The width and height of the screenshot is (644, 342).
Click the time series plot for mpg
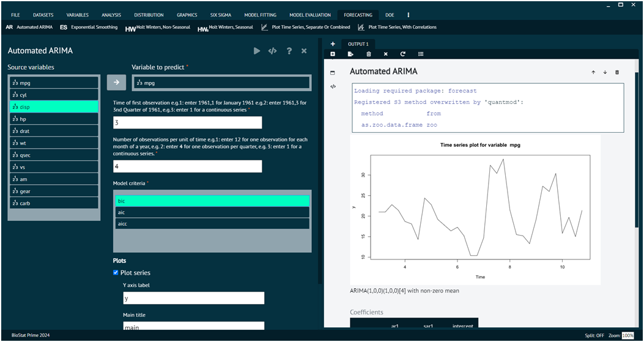tap(475, 210)
